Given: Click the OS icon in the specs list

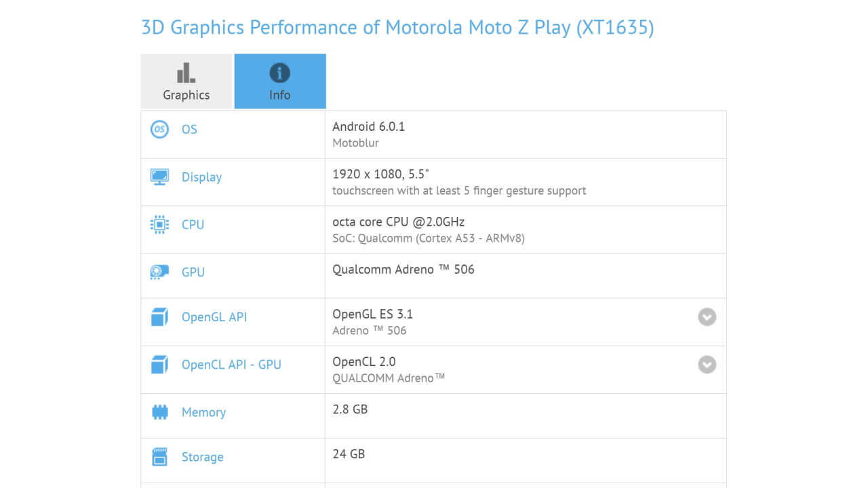Looking at the screenshot, I should point(159,129).
